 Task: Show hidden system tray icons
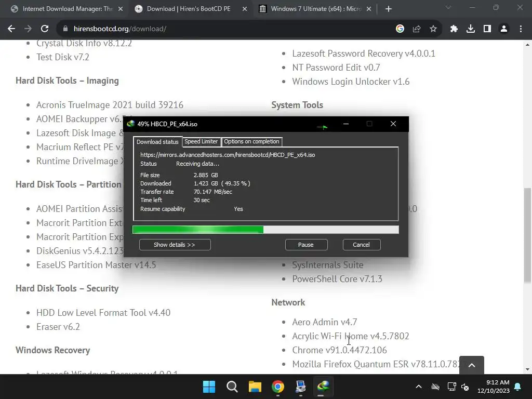[419, 387]
